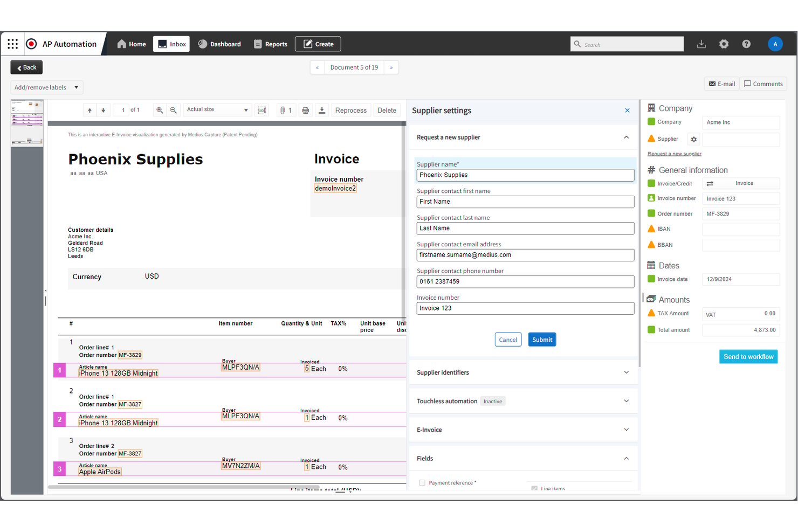This screenshot has width=798, height=532.
Task: Toggle the field highlight overlay icon
Action: tap(262, 110)
